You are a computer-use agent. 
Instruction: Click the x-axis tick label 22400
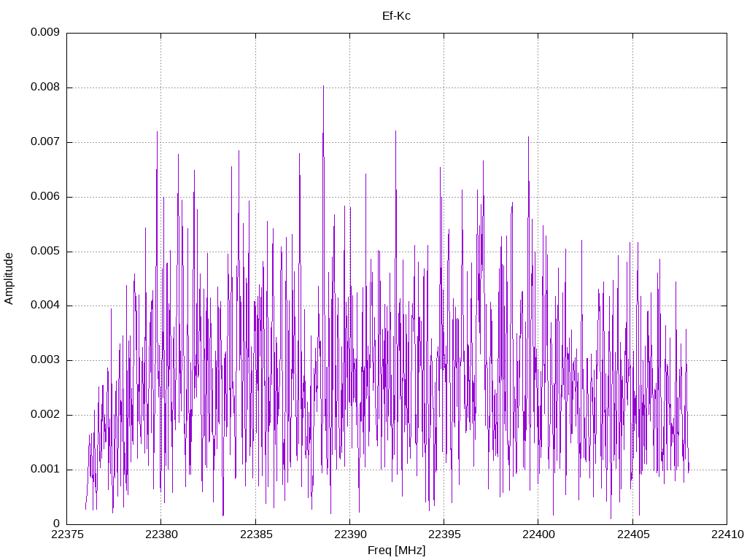tap(538, 534)
